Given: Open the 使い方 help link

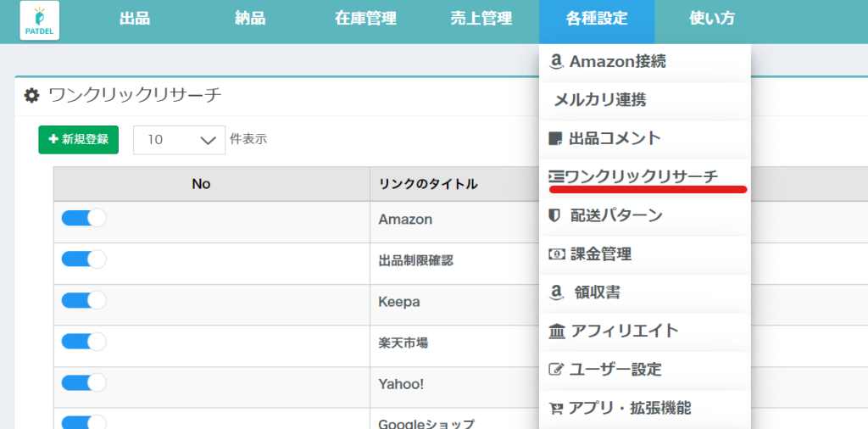Looking at the screenshot, I should click(x=712, y=19).
